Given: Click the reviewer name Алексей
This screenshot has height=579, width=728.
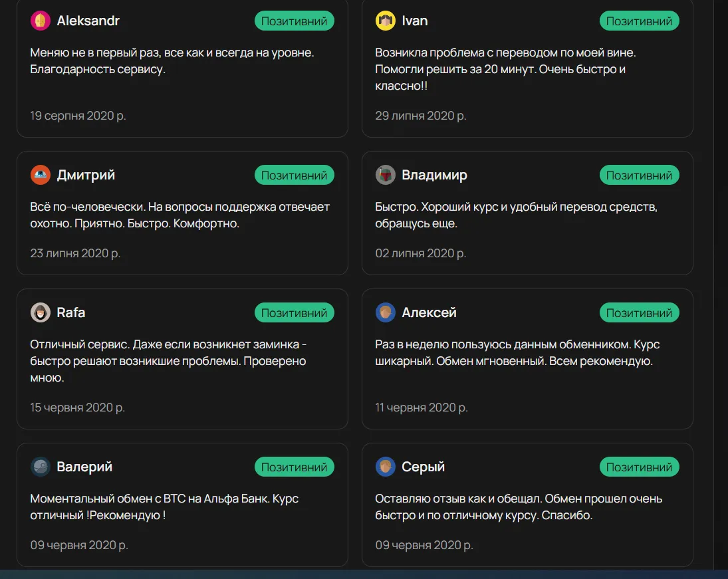Looking at the screenshot, I should coord(429,312).
